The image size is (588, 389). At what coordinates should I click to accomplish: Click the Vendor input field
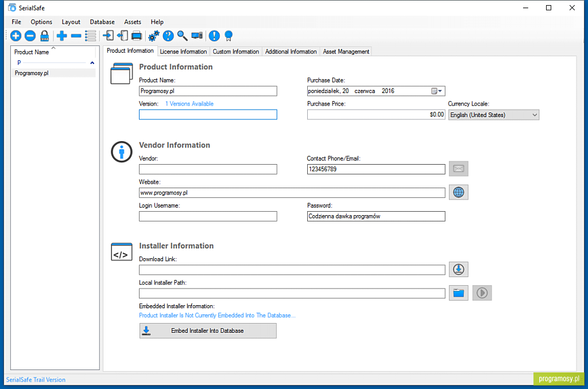click(208, 169)
